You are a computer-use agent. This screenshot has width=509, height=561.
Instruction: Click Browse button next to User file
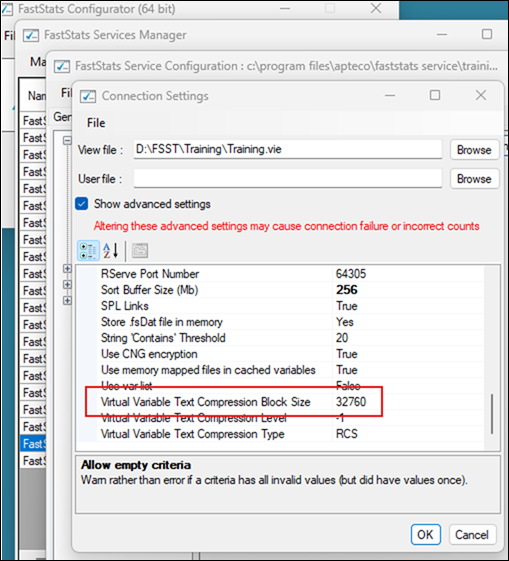474,179
